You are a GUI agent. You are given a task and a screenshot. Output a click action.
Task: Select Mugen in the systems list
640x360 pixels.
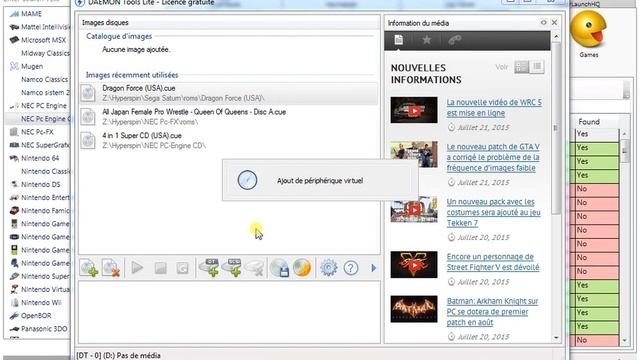(x=32, y=66)
